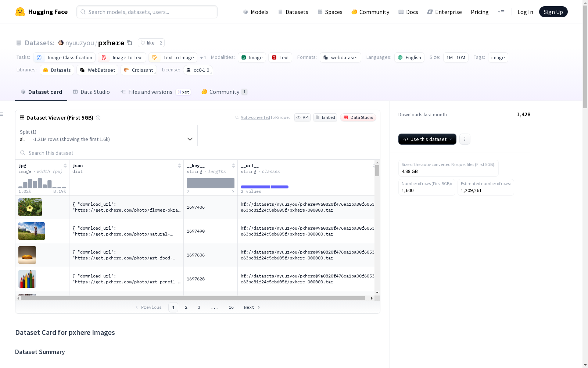The image size is (588, 368).
Task: Filter by Text modality tag
Action: [x=280, y=57]
